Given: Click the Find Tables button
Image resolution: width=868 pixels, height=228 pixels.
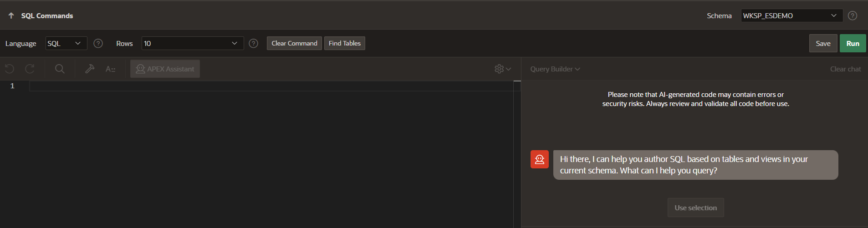Looking at the screenshot, I should (x=344, y=43).
